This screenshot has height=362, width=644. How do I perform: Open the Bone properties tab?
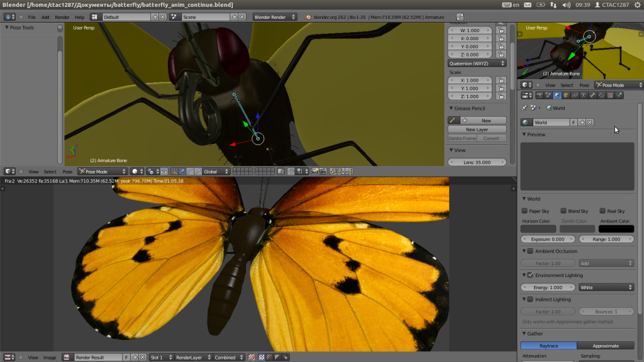592,96
